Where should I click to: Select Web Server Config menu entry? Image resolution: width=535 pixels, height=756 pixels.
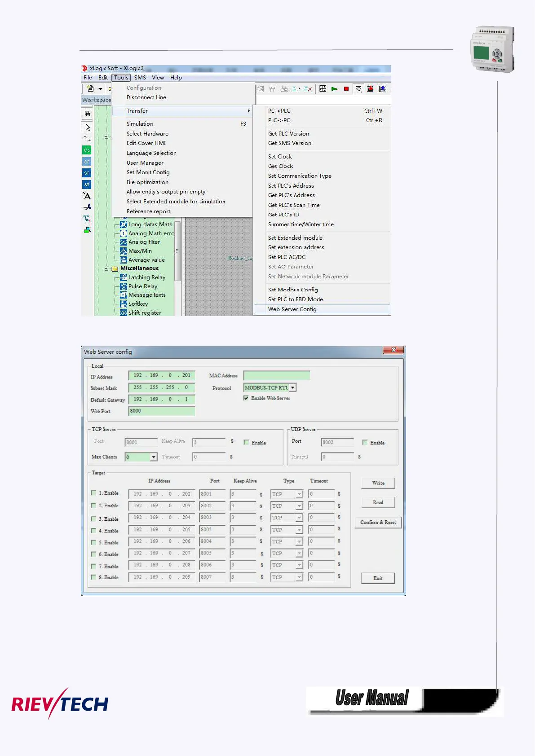click(322, 309)
